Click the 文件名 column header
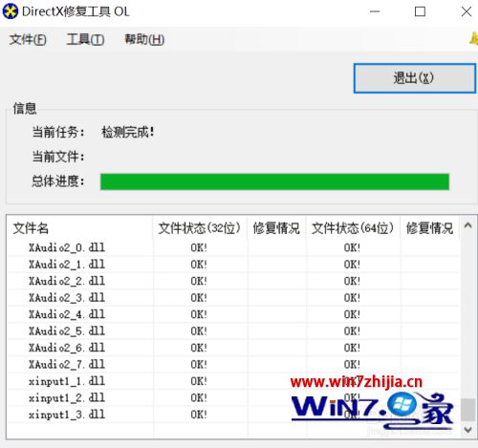Screen dimensions: 478x448 point(79,228)
